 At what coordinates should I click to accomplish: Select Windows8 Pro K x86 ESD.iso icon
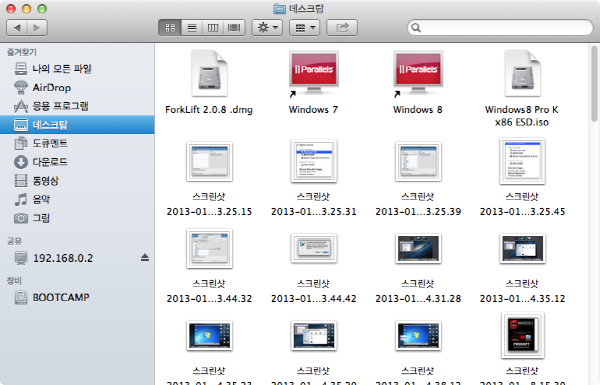click(x=522, y=73)
